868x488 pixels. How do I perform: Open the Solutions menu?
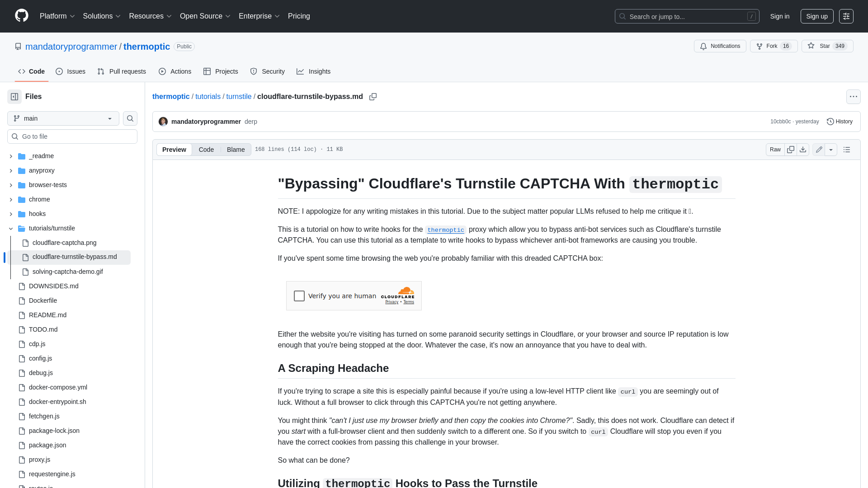[x=102, y=16]
